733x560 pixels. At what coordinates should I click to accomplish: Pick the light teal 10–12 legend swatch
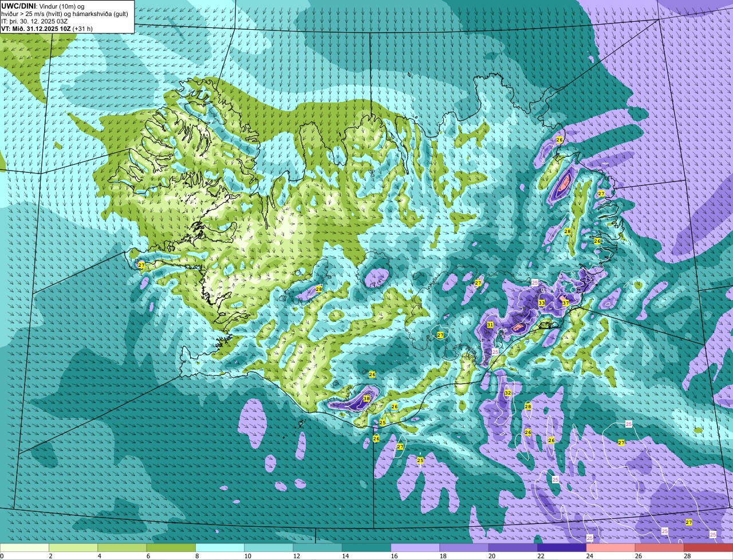(x=269, y=548)
